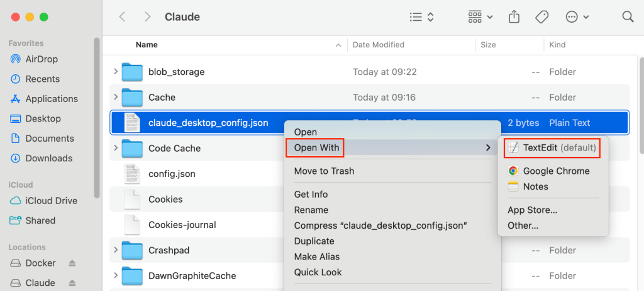Select the Cache folder icon
This screenshot has height=291, width=644.
tap(132, 97)
